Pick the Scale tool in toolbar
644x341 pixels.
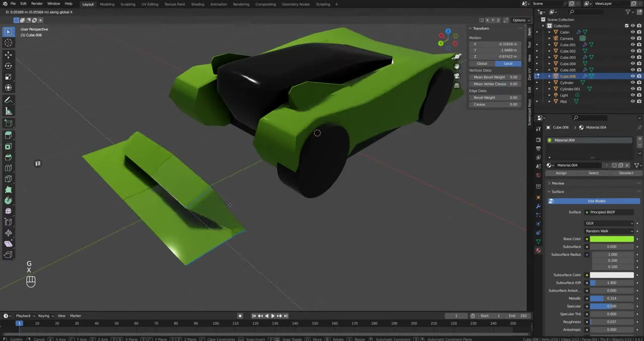8,77
